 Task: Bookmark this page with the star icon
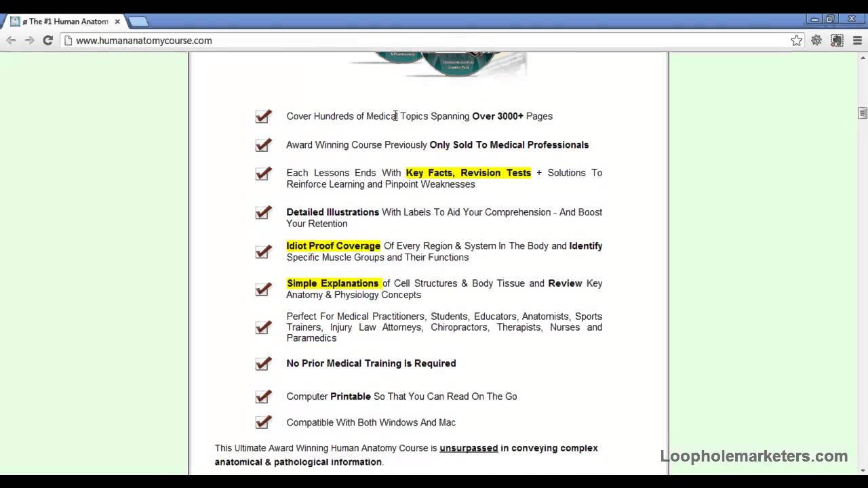tap(796, 41)
